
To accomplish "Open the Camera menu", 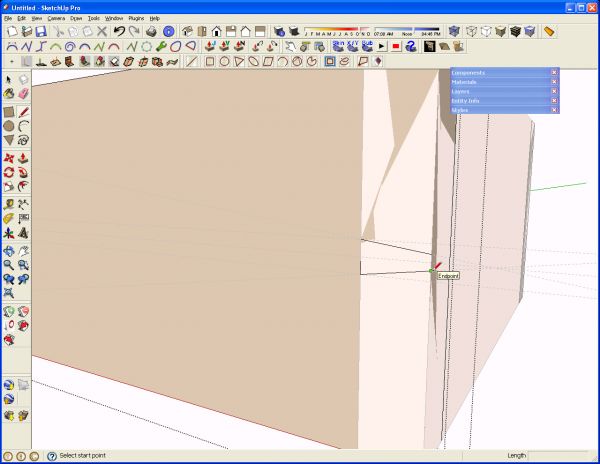I will [56, 18].
